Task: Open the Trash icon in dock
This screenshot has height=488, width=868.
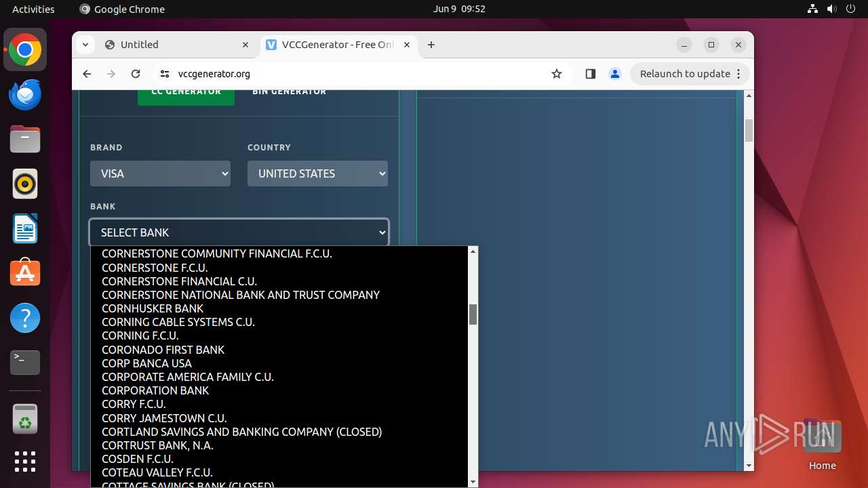Action: tap(25, 419)
